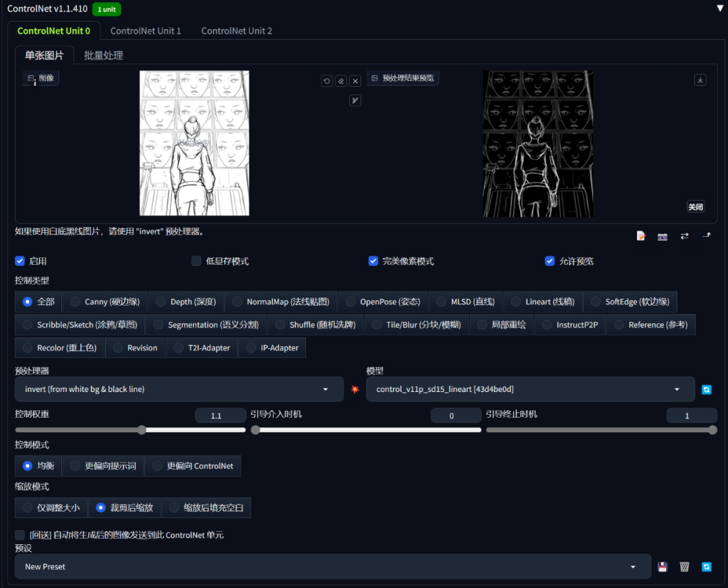The height and width of the screenshot is (588, 728).
Task: Remove input image with the X icon
Action: pos(355,81)
